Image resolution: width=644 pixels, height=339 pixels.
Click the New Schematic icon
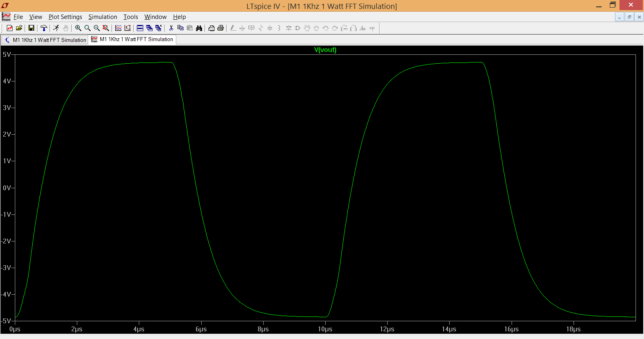[10, 28]
